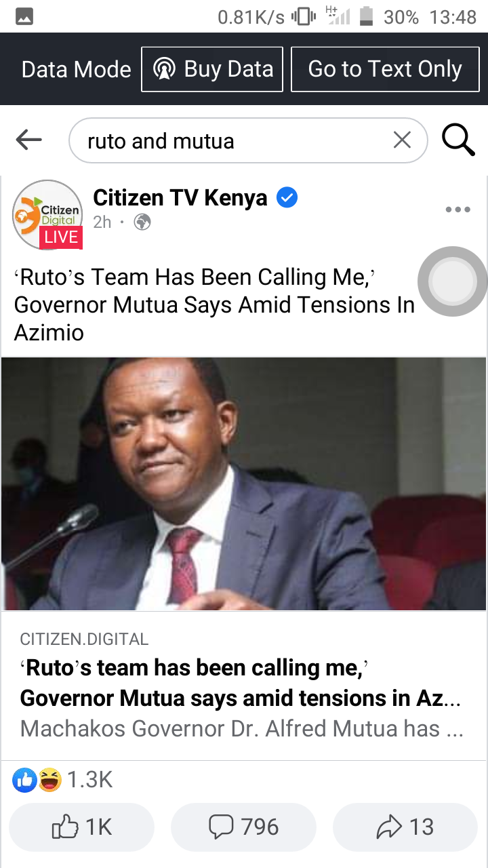Switch to Go to Text Only mode
The width and height of the screenshot is (488, 868).
385,69
